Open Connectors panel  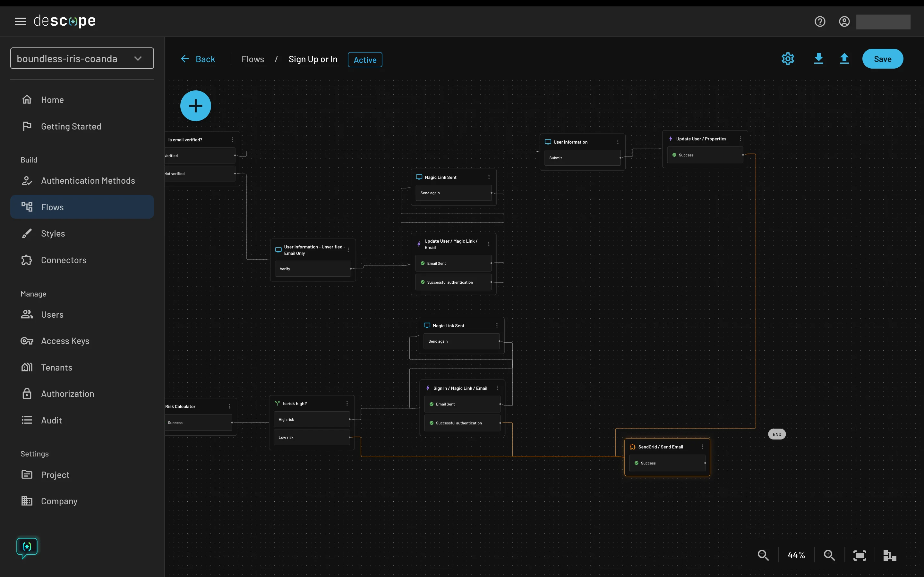tap(63, 260)
